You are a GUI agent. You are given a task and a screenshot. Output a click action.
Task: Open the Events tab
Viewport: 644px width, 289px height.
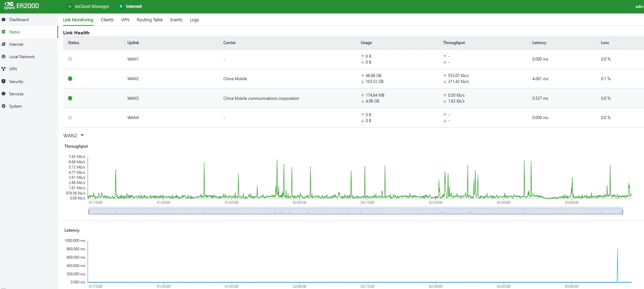(176, 20)
